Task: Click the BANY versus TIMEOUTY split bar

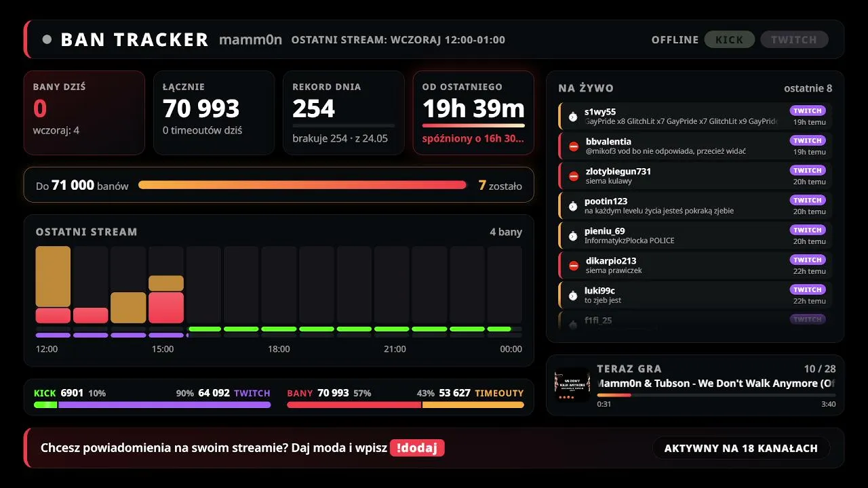Action: [x=406, y=405]
